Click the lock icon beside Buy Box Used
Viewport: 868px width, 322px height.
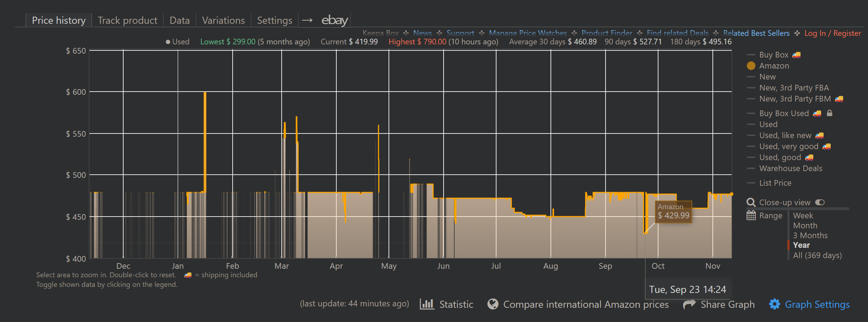point(830,113)
